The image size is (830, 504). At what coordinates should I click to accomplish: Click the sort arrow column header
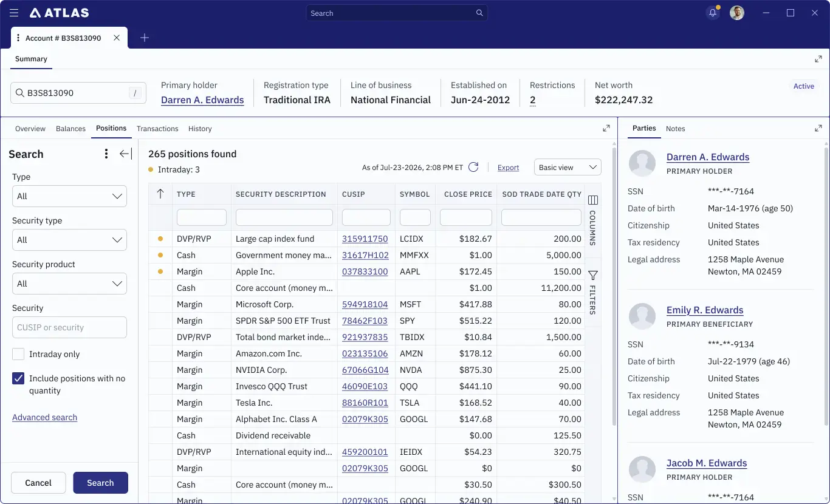point(160,194)
